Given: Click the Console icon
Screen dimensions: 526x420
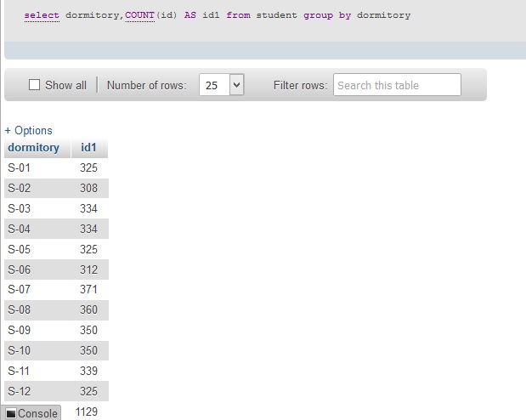Looking at the screenshot, I should [x=11, y=413].
